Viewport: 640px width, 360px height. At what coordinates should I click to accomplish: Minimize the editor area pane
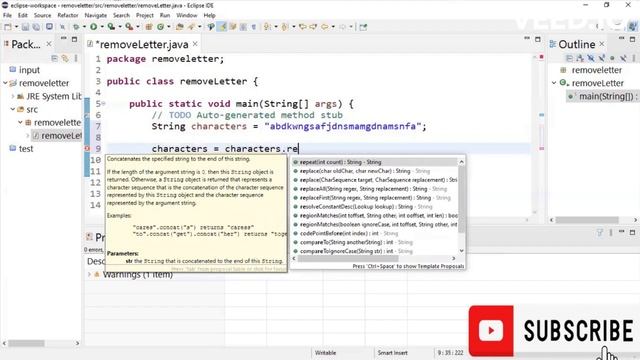click(x=527, y=39)
